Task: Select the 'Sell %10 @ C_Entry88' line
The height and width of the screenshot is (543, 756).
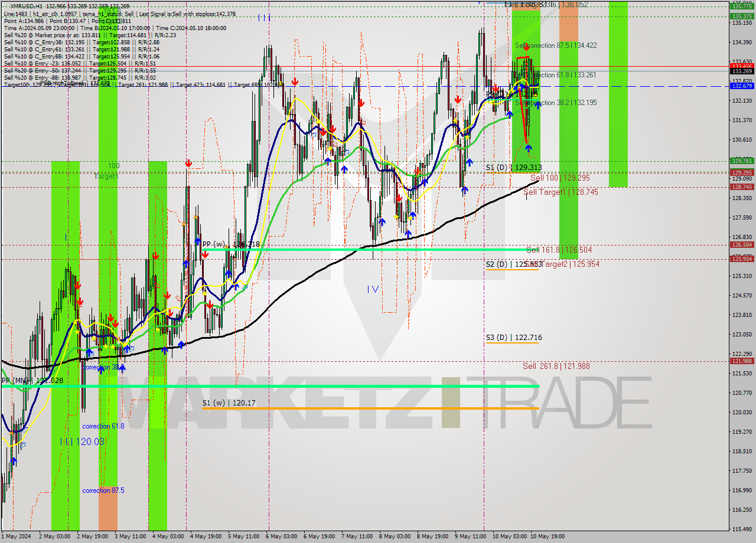Action: coord(82,56)
